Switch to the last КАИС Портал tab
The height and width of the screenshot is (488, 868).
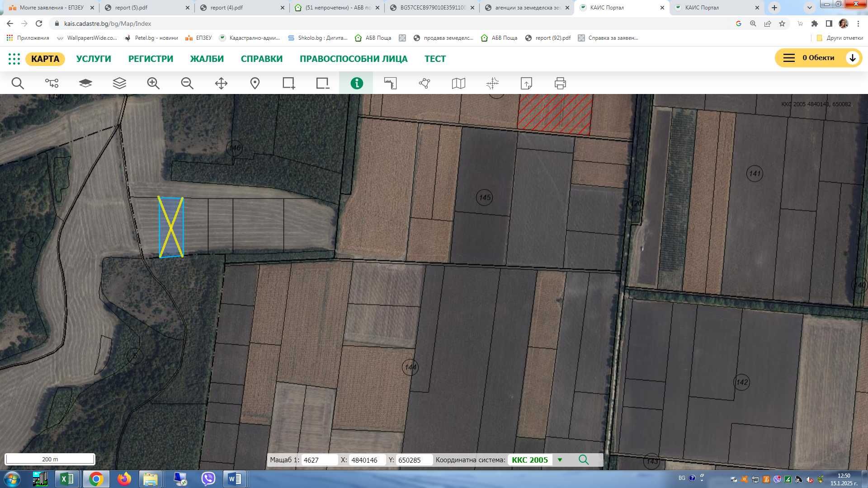tap(717, 8)
